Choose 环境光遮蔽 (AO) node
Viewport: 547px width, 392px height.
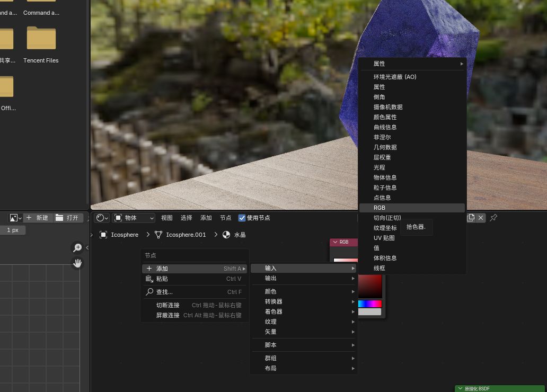point(412,77)
